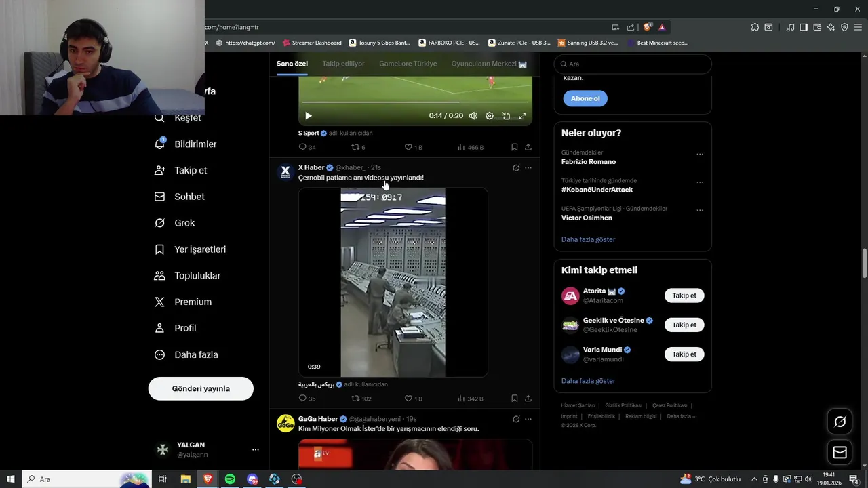Open Brave Wallet icon in toolbar
Viewport: 868px width, 488px height.
click(817, 27)
